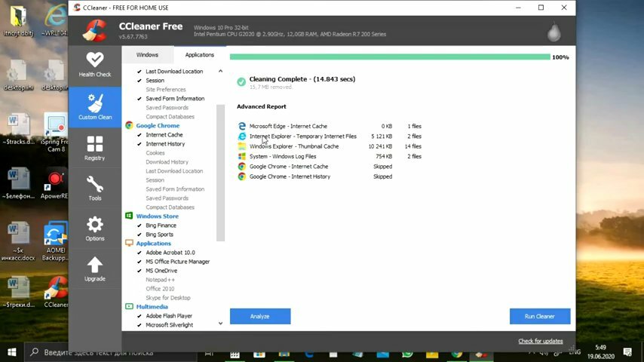
Task: Click the tree list scrollbar thumb
Action: (x=220, y=173)
